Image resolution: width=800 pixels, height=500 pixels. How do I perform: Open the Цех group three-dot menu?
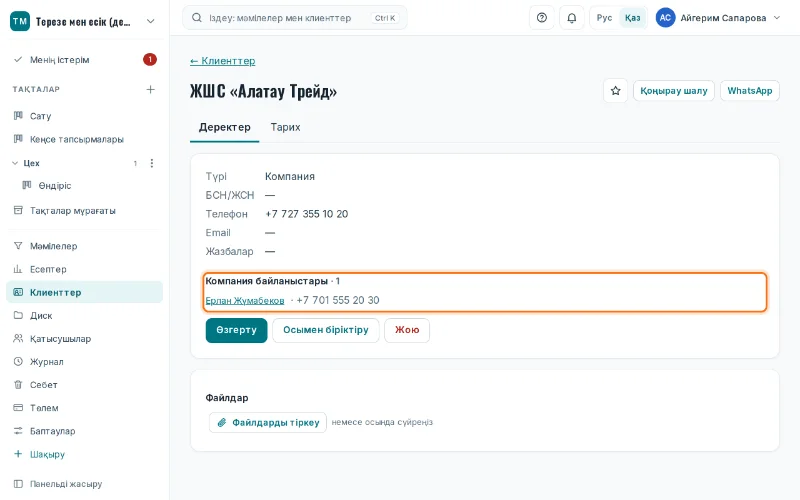click(152, 163)
